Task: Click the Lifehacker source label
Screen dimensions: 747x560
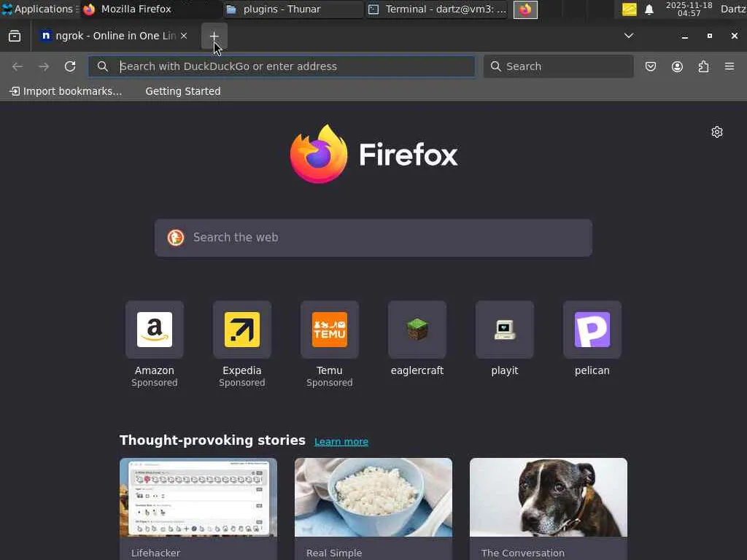Action: [x=156, y=553]
